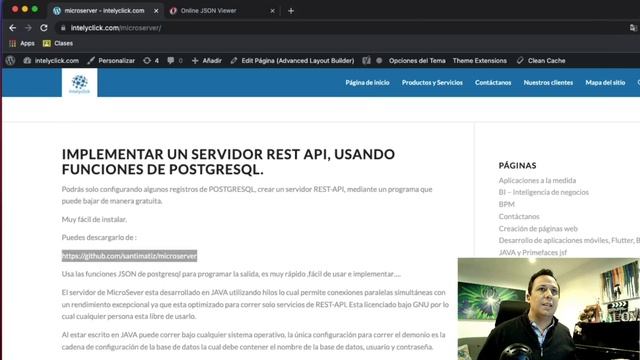640x360 pixels.
Task: Open the updates icon showing 4
Action: pyautogui.click(x=151, y=60)
